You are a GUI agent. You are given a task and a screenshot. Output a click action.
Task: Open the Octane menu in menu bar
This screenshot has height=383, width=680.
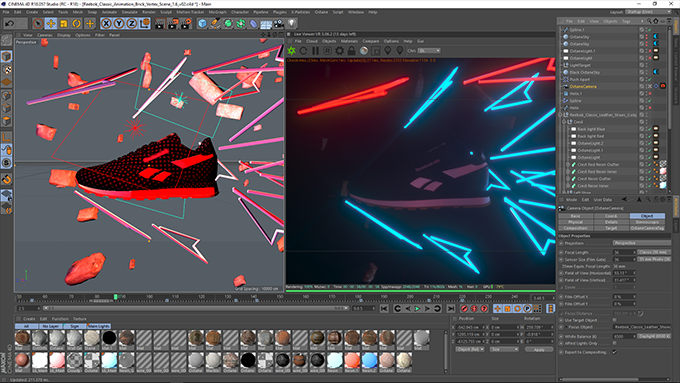tap(321, 12)
